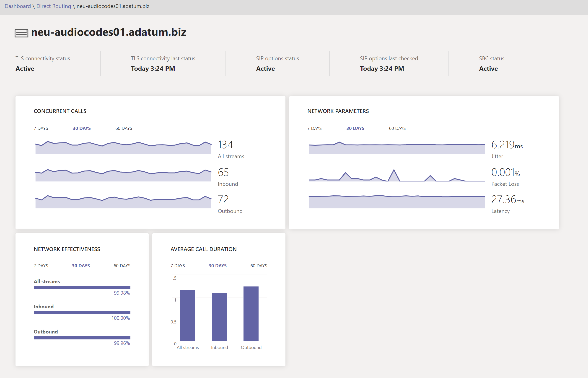The height and width of the screenshot is (378, 588).
Task: Go to Direct Routing breadcrumb
Action: click(x=54, y=6)
